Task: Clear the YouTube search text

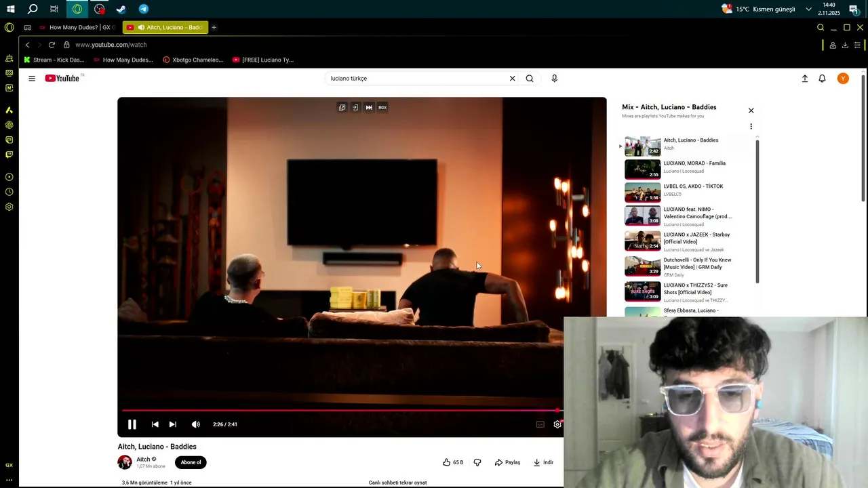Action: [512, 79]
